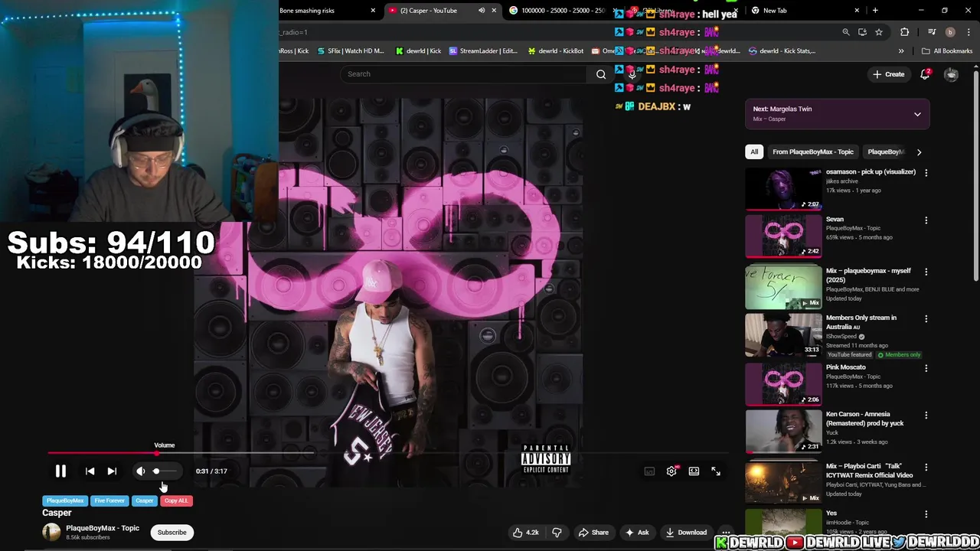Adjust the volume slider handle
980x551 pixels.
click(x=156, y=471)
